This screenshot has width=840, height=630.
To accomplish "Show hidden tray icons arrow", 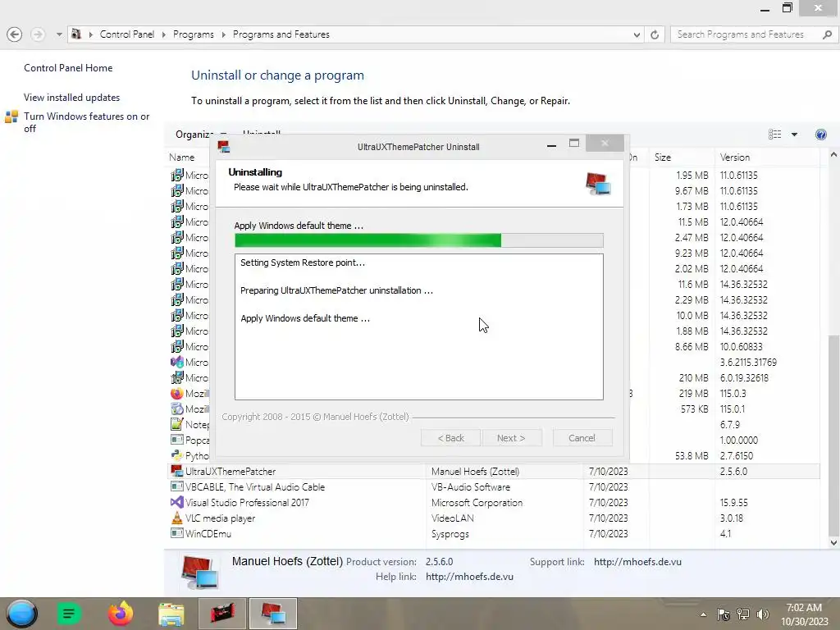I will click(703, 614).
